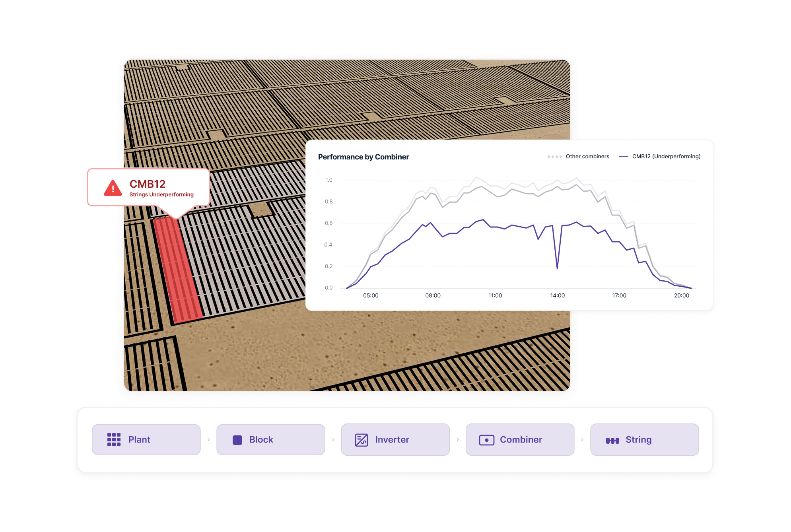Click the 1.0 y-axis label

(x=329, y=180)
